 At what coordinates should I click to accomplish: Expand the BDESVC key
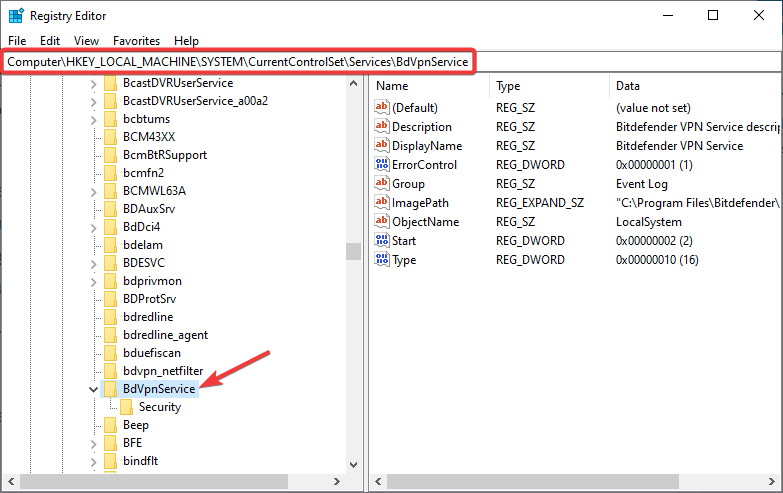93,264
